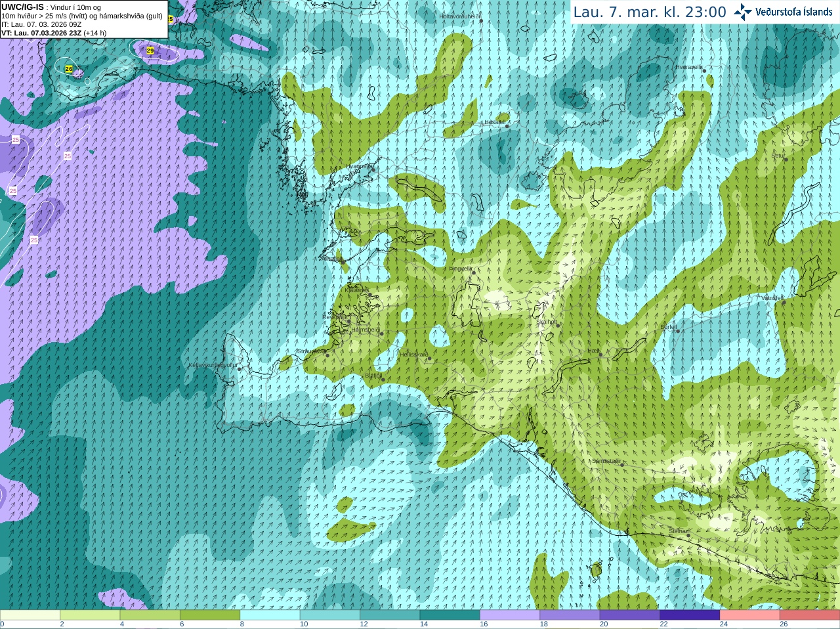The image size is (840, 629).
Task: Click the 6–8 m/s olive green legend swatch
Action: click(210, 615)
